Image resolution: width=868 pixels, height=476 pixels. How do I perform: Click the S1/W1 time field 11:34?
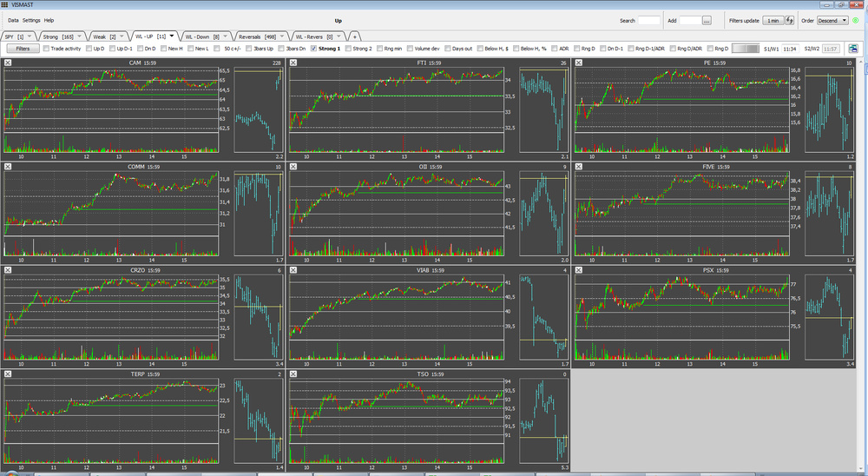coord(789,49)
